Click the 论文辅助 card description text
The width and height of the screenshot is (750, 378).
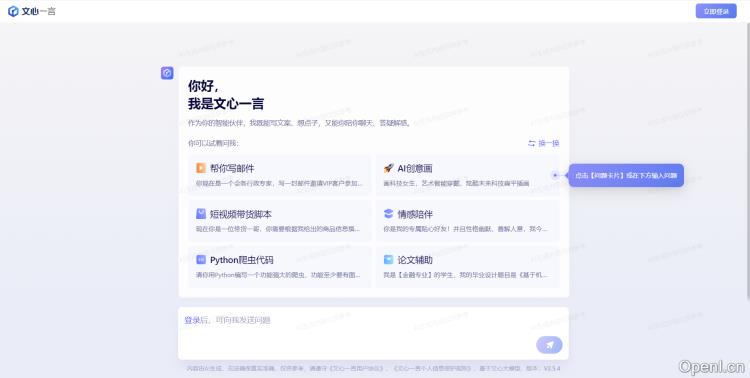(465, 275)
